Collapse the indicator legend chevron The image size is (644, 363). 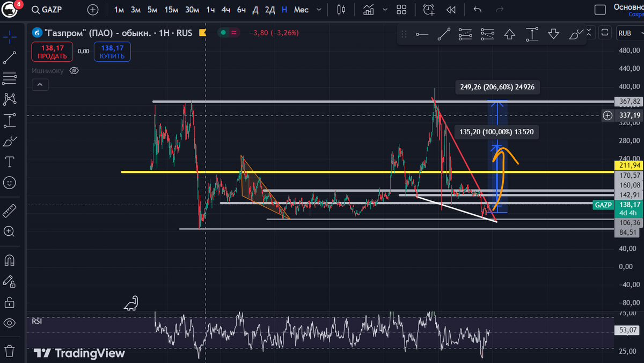point(40,85)
